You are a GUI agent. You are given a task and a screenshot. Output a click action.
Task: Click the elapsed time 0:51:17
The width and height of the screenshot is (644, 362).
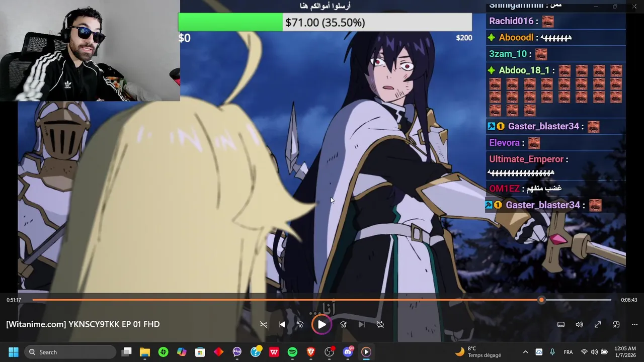(14, 300)
